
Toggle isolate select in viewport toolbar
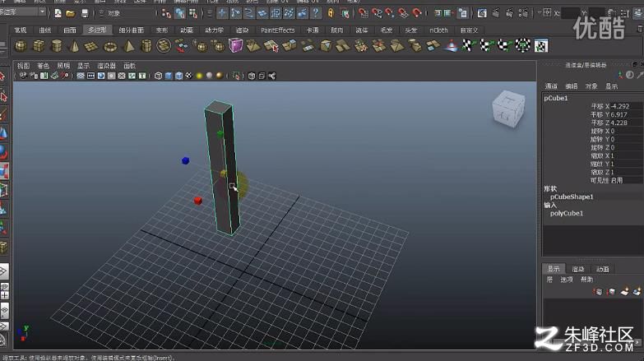tap(236, 76)
